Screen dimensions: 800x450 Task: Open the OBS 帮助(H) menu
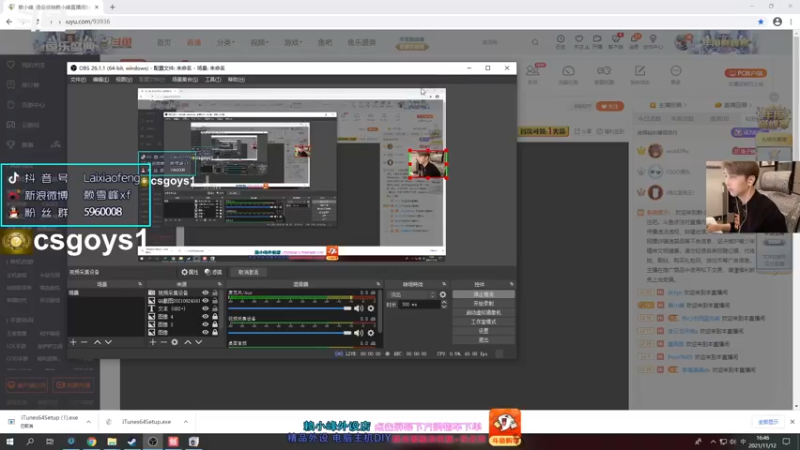pos(236,80)
